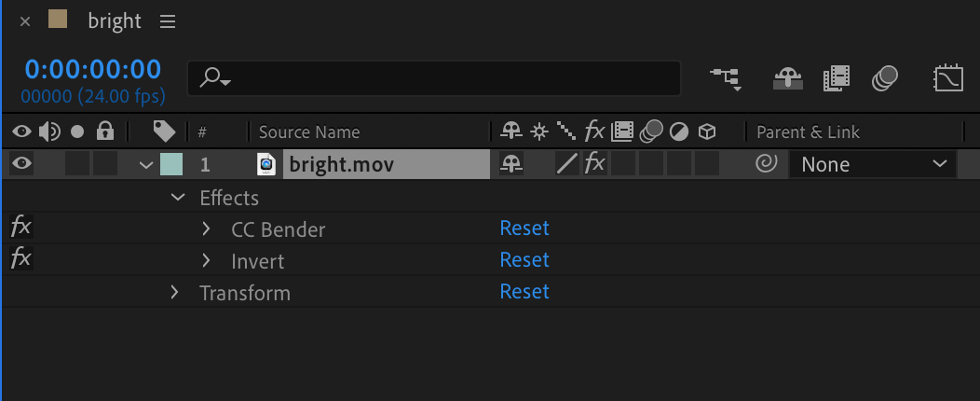The width and height of the screenshot is (980, 401).
Task: Select the bright composition tab
Action: point(115,21)
